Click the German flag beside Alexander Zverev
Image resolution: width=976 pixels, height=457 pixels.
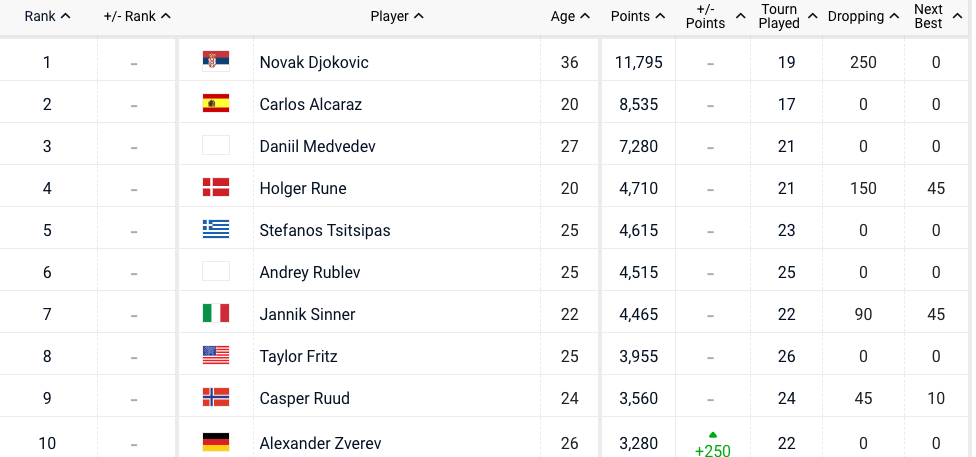coord(215,442)
